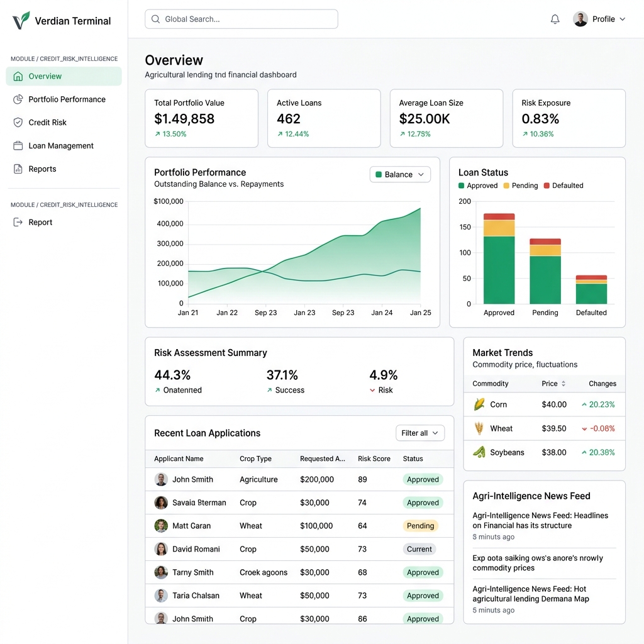Open the Balance dropdown on performance chart
The width and height of the screenshot is (644, 644).
(400, 175)
